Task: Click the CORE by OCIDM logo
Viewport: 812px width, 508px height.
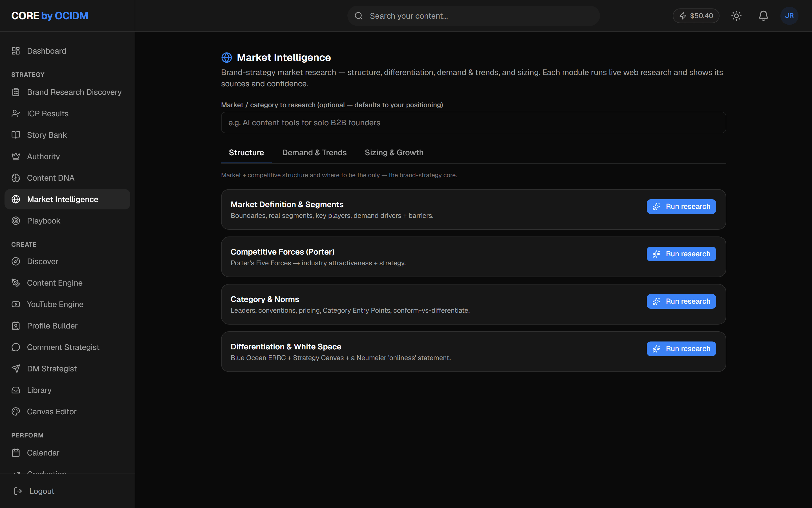Action: [x=50, y=16]
